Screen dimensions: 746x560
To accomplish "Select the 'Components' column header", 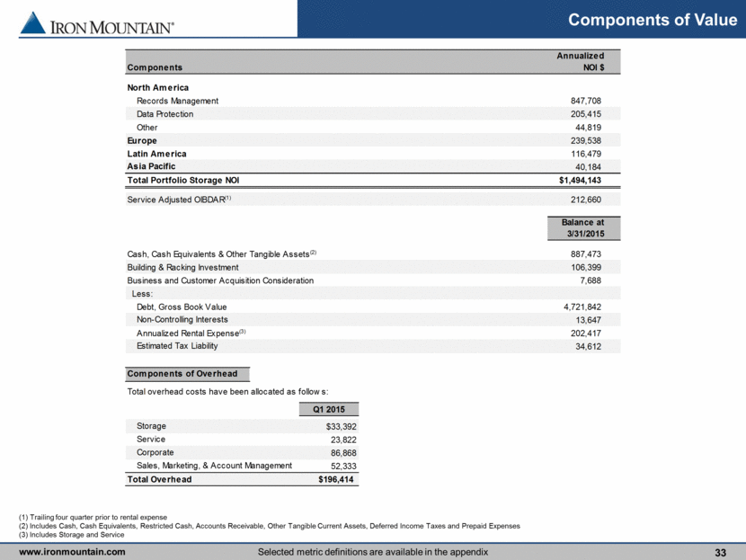I will click(x=155, y=67).
